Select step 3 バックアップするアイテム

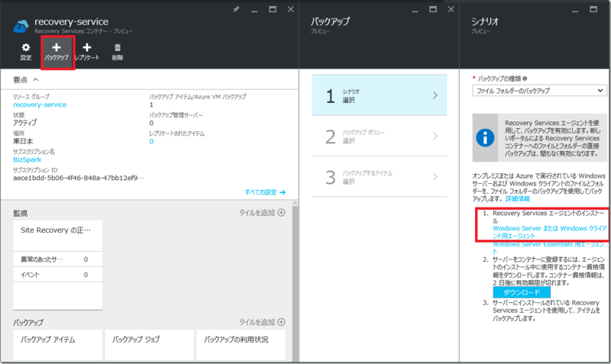[379, 177]
